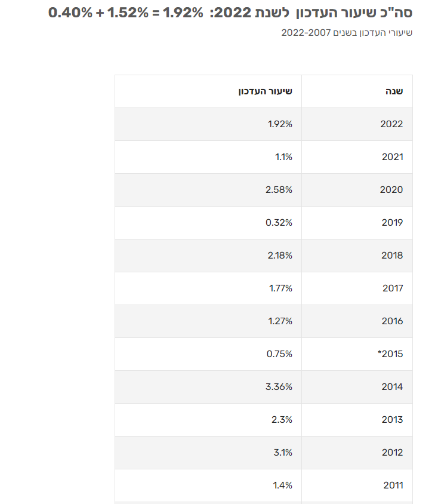Click the שיעור העדכון column header
The height and width of the screenshot is (504, 441).
pyautogui.click(x=266, y=91)
